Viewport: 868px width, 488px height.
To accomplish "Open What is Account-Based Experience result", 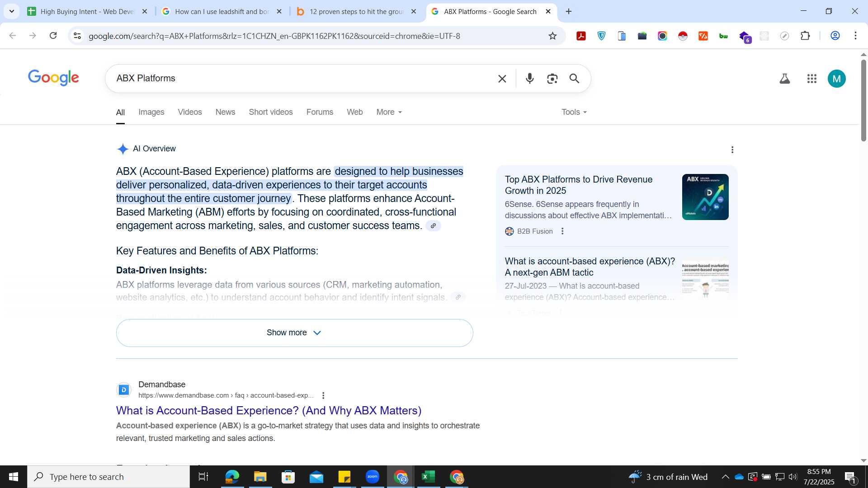I will tap(269, 410).
